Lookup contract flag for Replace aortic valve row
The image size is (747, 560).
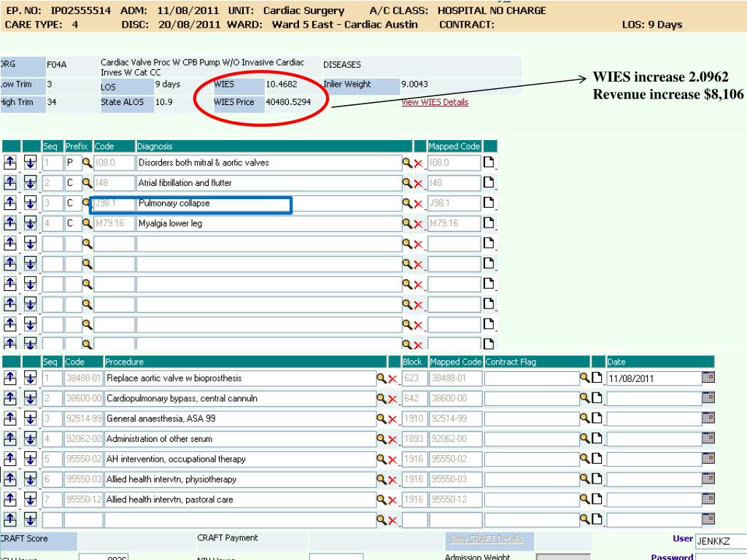pos(584,378)
